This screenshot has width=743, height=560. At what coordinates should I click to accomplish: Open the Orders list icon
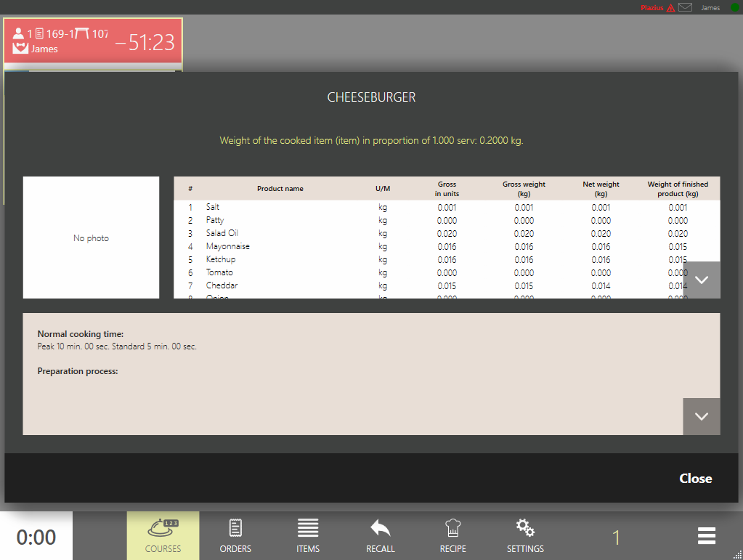click(235, 529)
